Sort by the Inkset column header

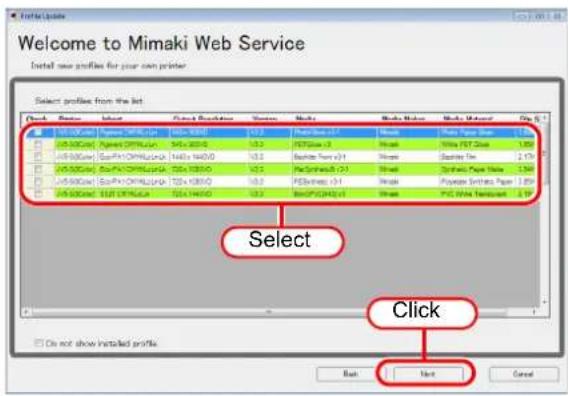(112, 119)
